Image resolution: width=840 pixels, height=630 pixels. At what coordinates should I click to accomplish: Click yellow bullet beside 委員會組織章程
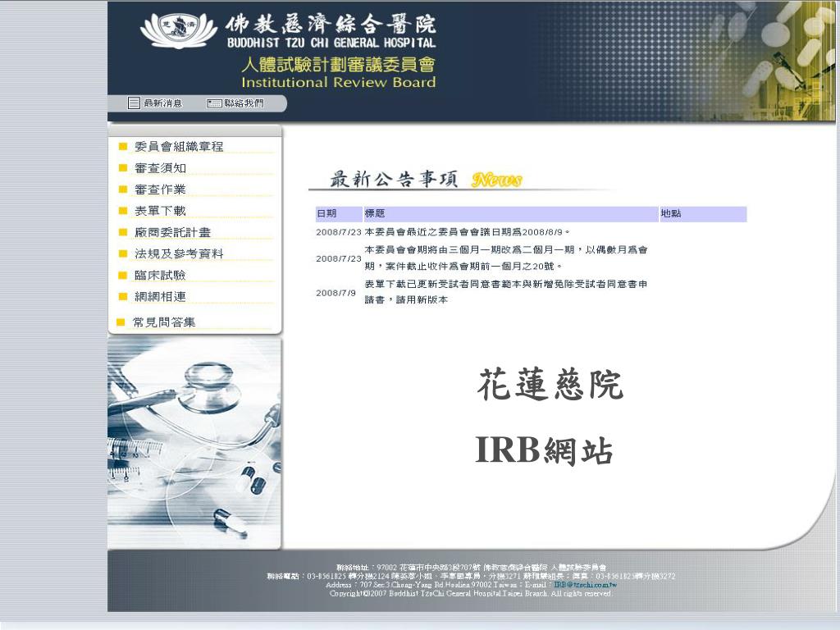(x=123, y=146)
